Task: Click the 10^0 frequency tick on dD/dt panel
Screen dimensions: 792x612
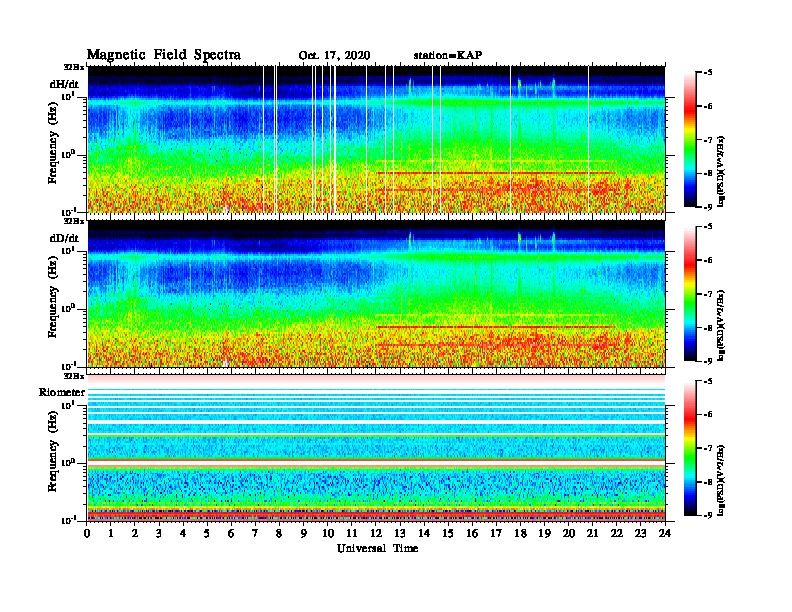Action: point(68,308)
